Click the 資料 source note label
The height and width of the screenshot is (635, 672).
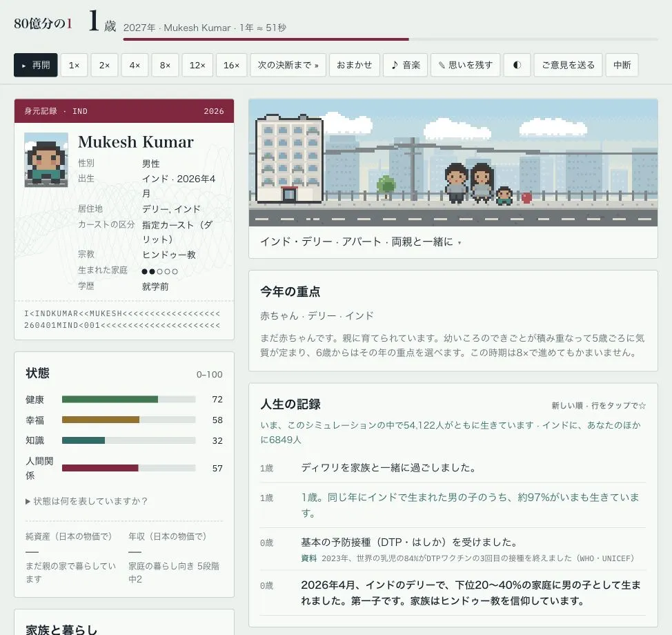(309, 558)
